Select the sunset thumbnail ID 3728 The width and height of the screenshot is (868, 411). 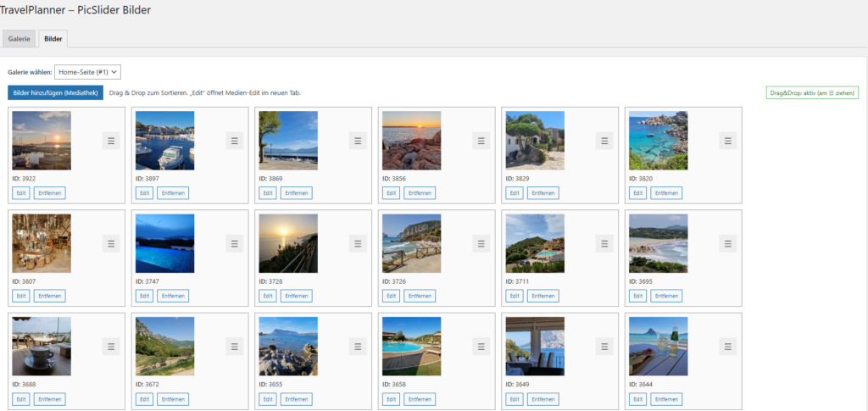(x=288, y=243)
